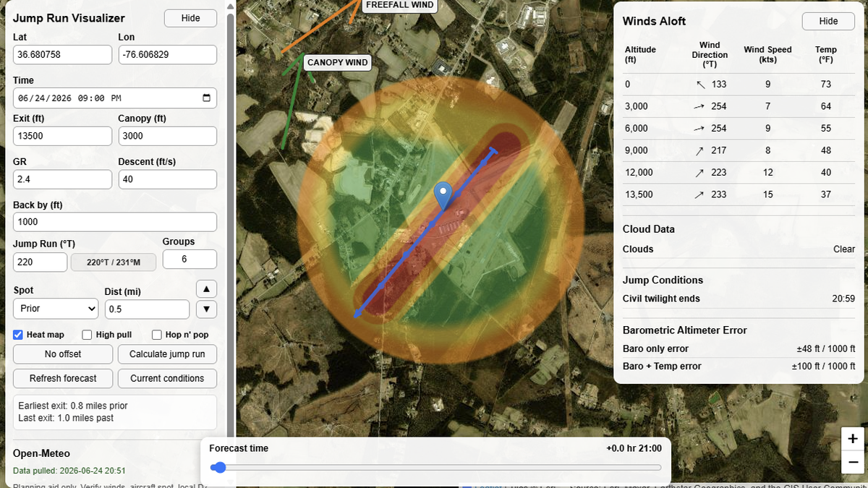Click the Refresh forecast button

(63, 378)
